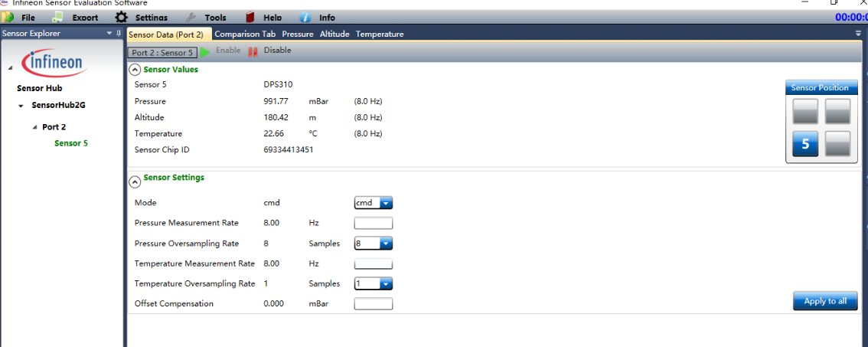The width and height of the screenshot is (868, 347).
Task: Click the Offset Compensation value 0.000
Action: point(274,304)
